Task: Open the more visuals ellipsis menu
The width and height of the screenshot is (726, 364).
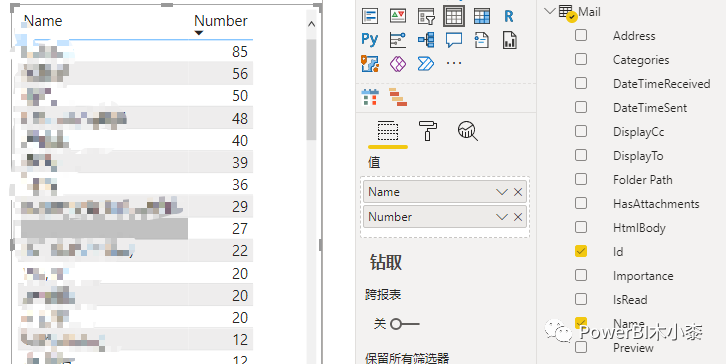Action: [454, 63]
